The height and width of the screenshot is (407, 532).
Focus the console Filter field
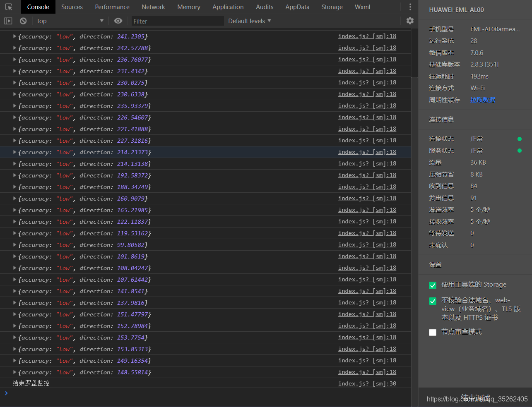tap(178, 21)
